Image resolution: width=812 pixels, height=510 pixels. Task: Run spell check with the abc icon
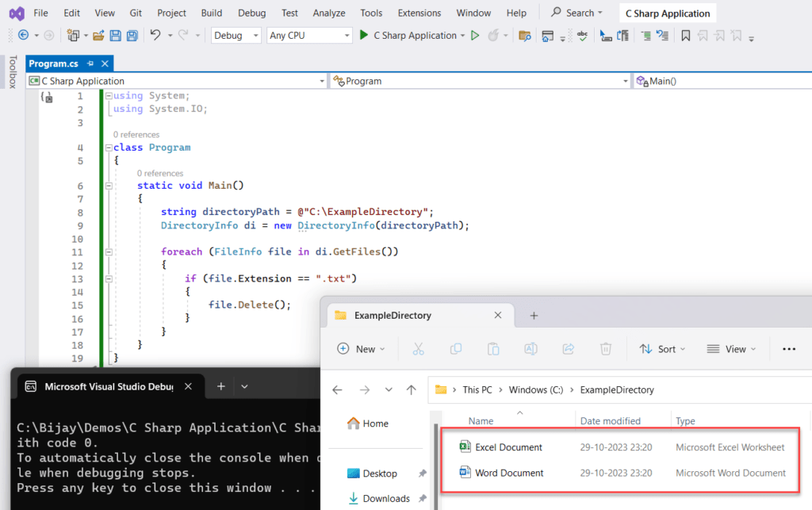coord(581,36)
